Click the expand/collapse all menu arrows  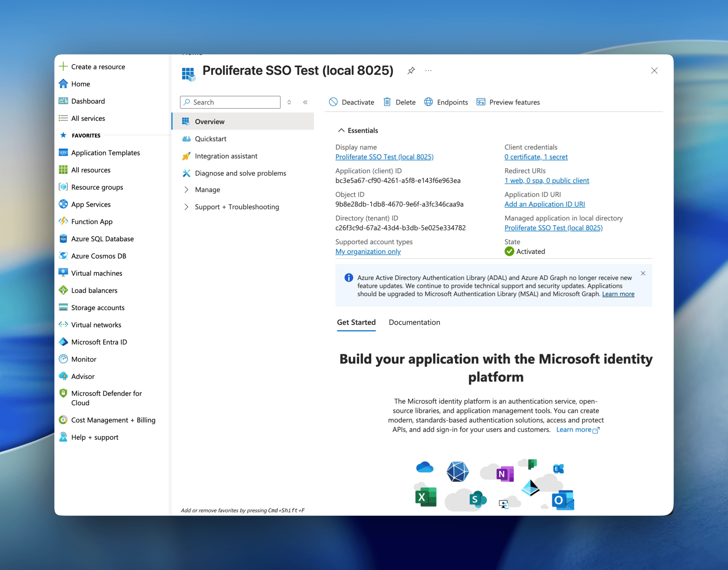click(289, 102)
